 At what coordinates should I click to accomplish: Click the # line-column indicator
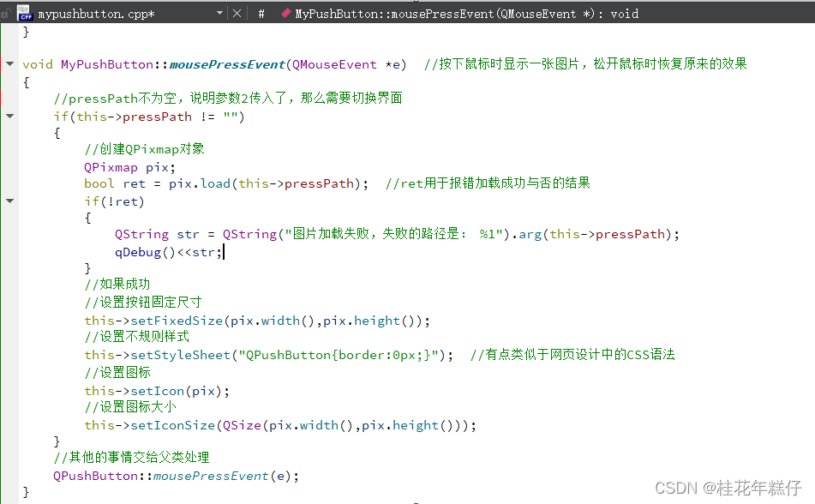(261, 14)
